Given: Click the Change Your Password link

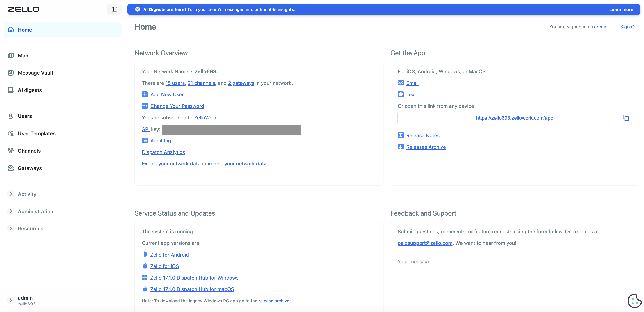Looking at the screenshot, I should click(177, 106).
